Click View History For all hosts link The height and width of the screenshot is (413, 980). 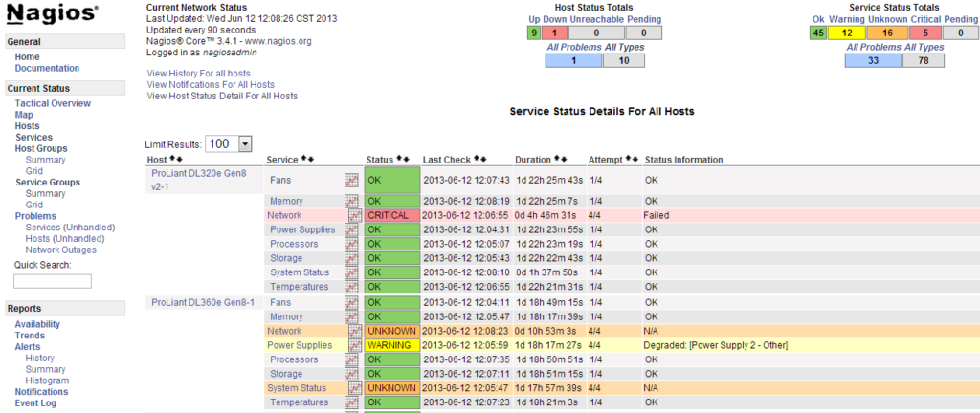199,73
